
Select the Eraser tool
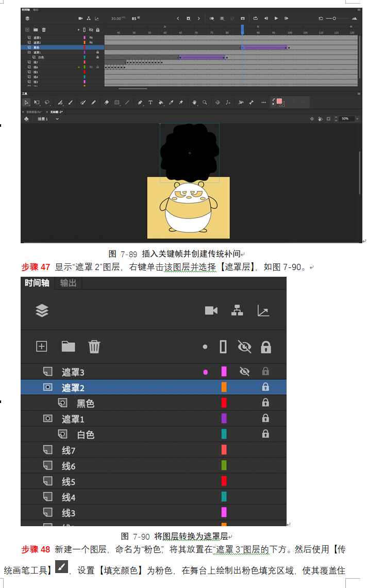pos(107,103)
